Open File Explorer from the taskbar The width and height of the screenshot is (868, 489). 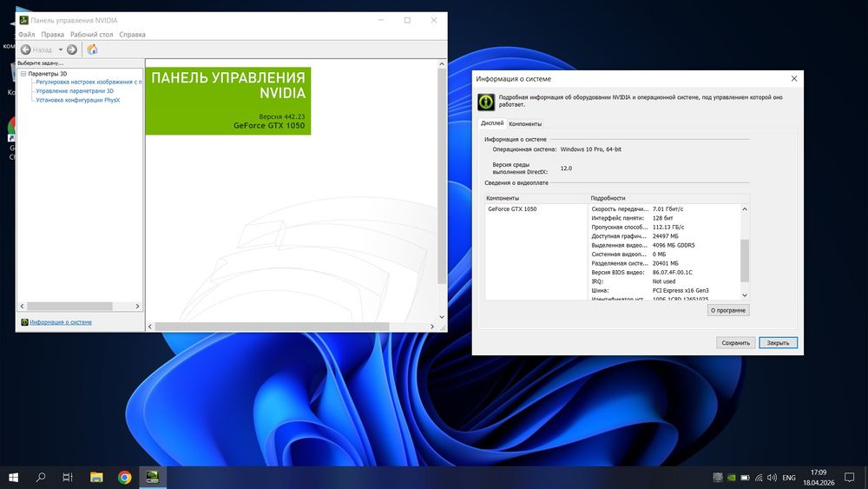[x=96, y=477]
